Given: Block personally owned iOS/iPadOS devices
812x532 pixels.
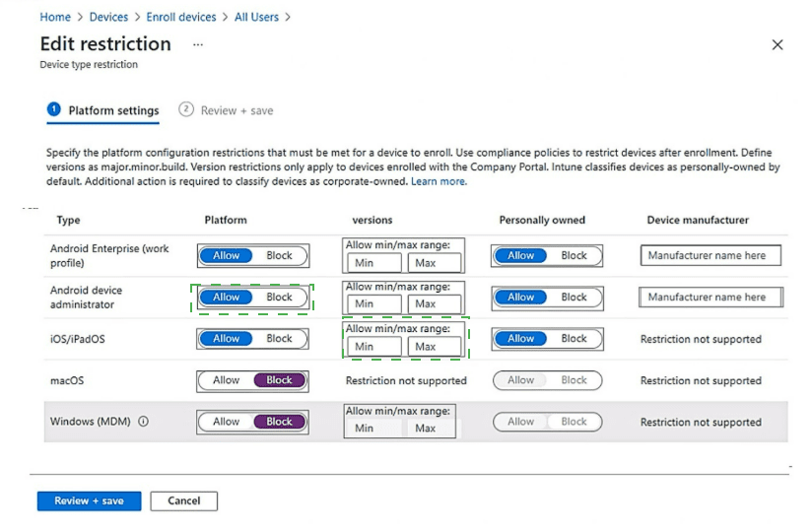Looking at the screenshot, I should pyautogui.click(x=574, y=339).
